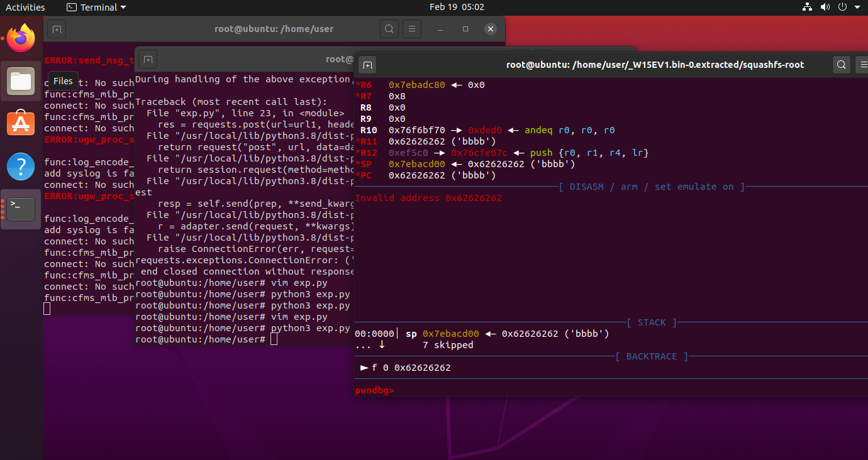The width and height of the screenshot is (868, 460).
Task: Launch Ubuntu Software from dock
Action: [x=21, y=124]
